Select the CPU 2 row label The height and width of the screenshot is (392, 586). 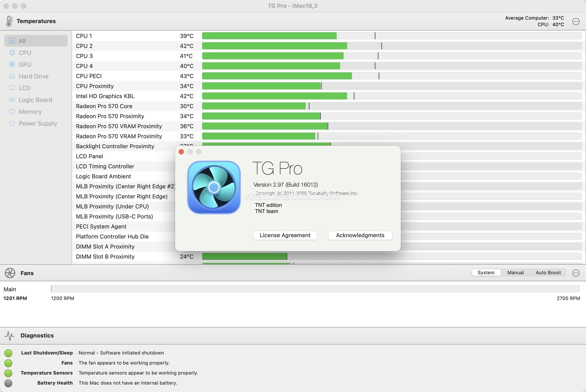click(x=84, y=46)
